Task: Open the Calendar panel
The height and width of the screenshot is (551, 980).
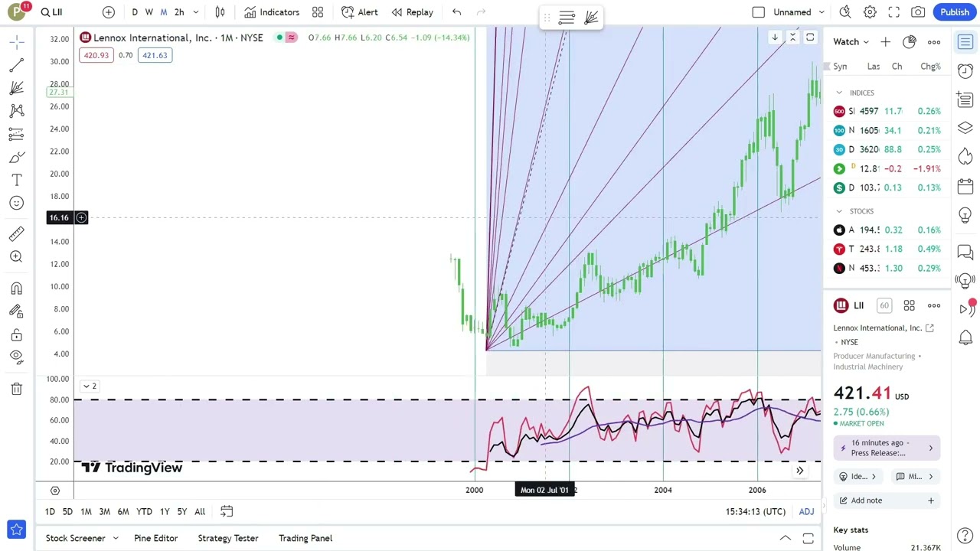Action: [965, 186]
